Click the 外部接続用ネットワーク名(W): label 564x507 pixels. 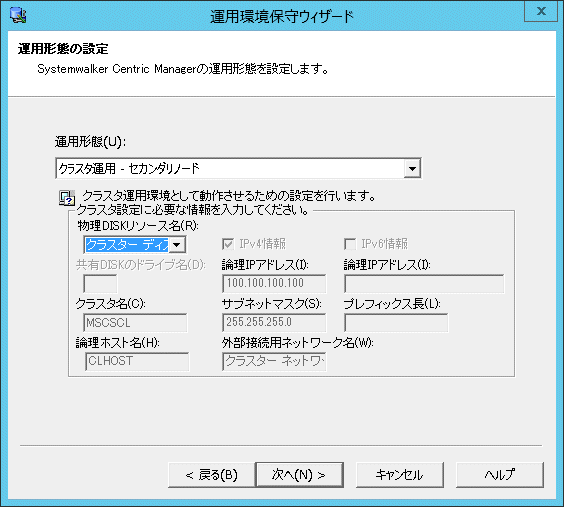coord(297,343)
